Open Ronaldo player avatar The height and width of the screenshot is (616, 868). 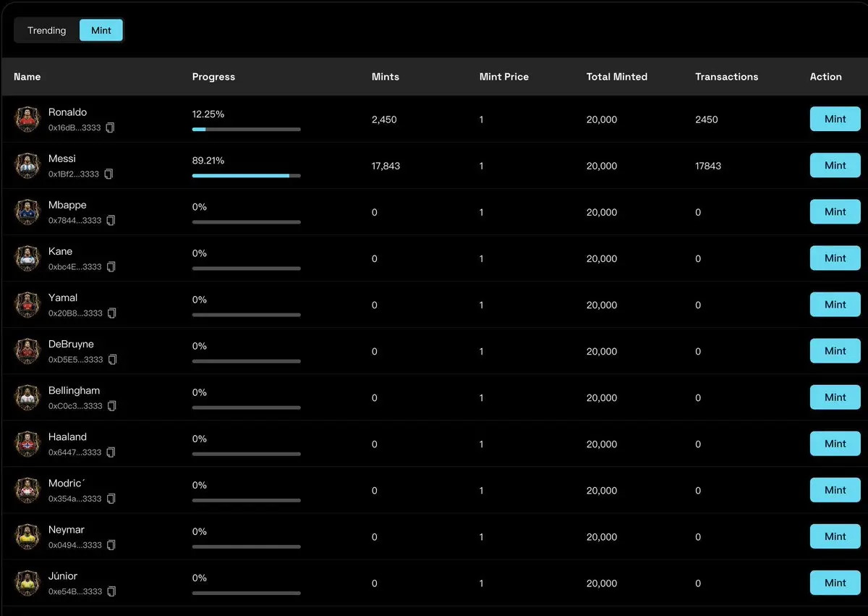(27, 119)
